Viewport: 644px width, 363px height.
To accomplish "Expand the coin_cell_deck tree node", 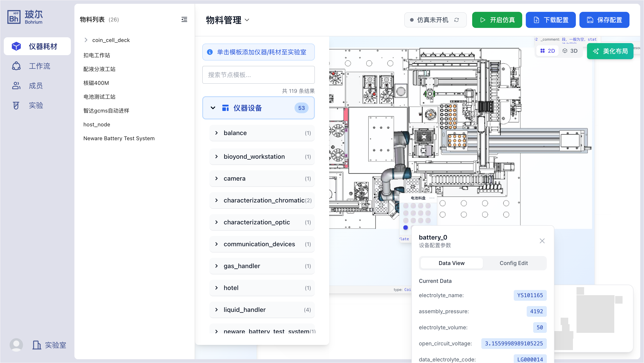I will (86, 40).
